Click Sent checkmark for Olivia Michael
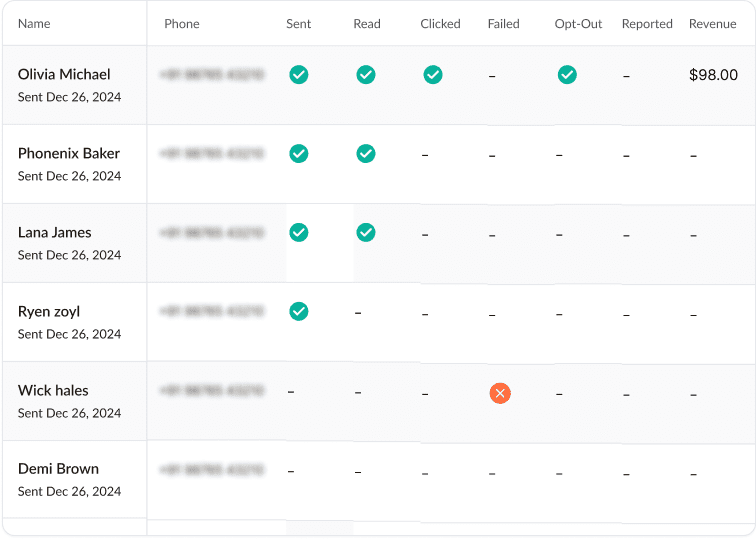This screenshot has height=540, width=756. tap(299, 75)
